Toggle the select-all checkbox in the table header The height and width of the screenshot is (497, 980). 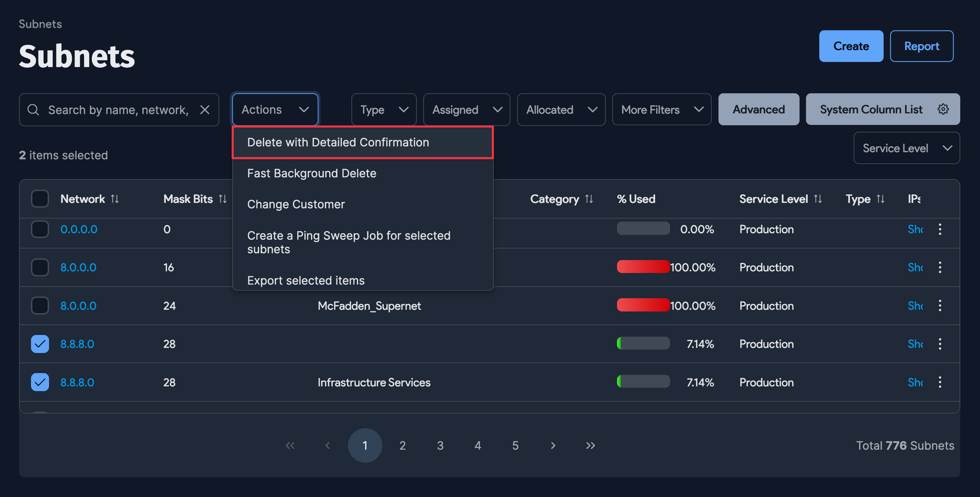pos(39,198)
